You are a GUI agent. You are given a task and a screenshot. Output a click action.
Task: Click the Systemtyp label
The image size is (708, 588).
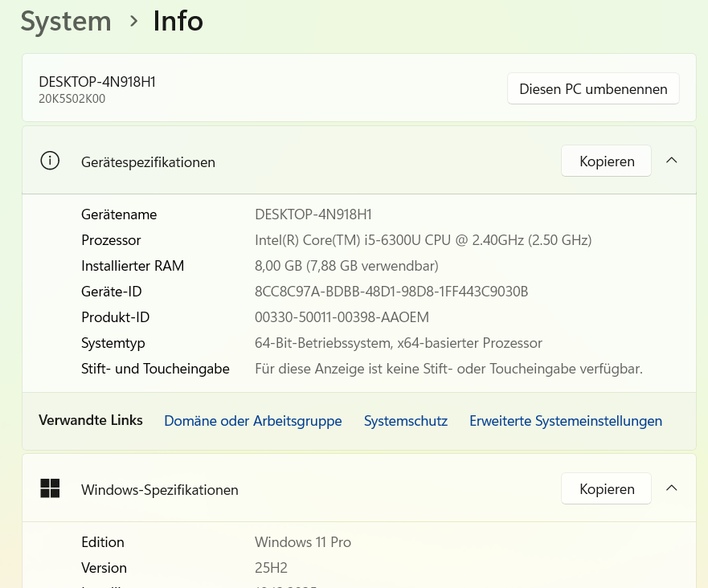113,344
